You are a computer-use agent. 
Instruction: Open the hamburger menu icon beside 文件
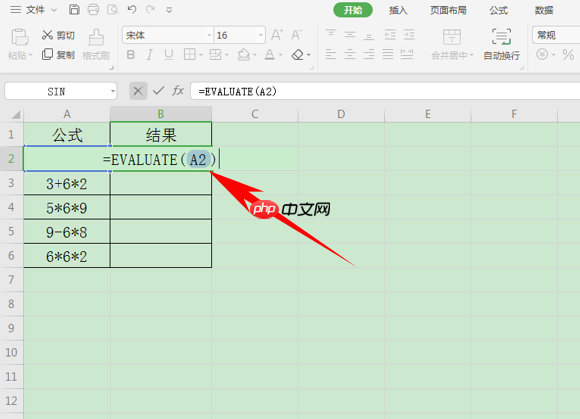[16, 10]
